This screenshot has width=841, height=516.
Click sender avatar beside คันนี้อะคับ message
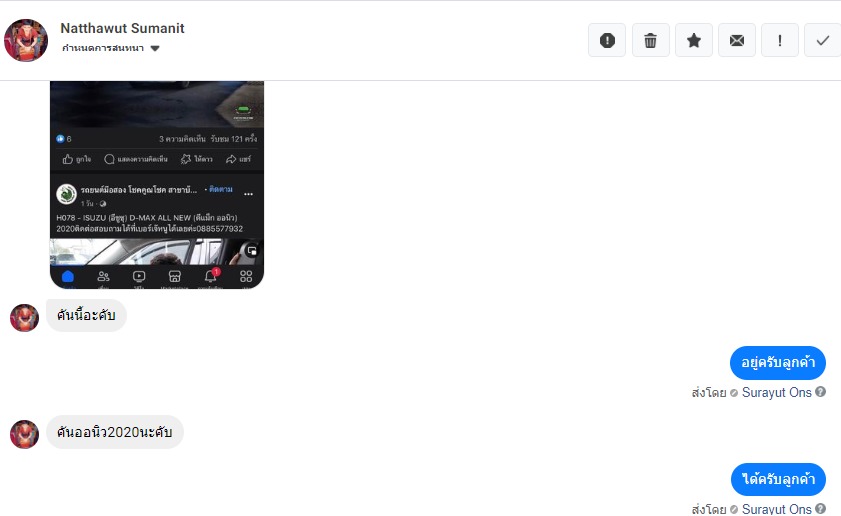24,318
